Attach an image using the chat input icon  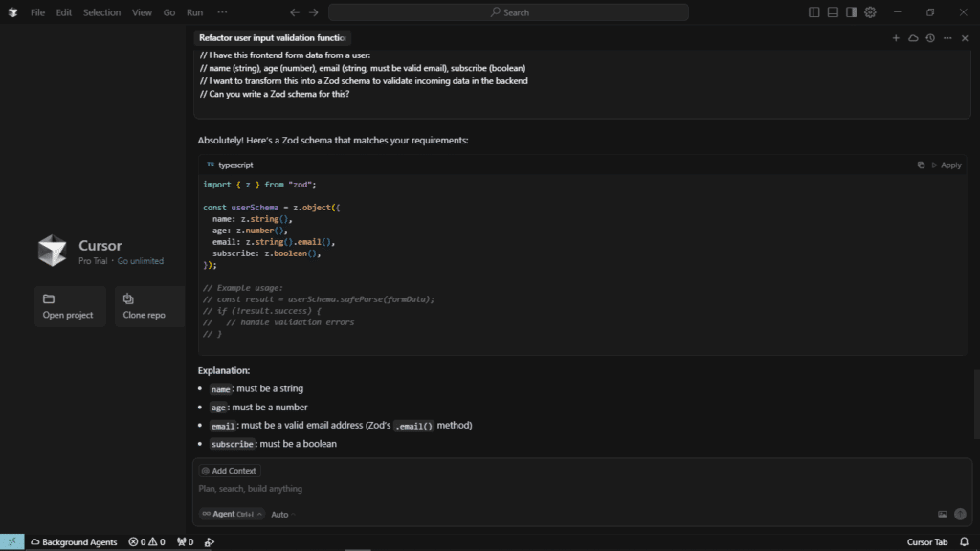click(941, 514)
